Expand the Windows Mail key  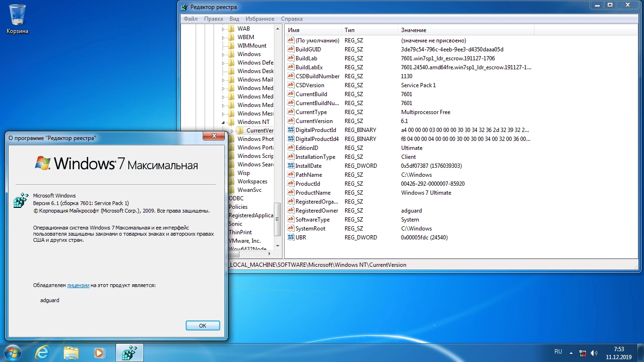pos(223,80)
